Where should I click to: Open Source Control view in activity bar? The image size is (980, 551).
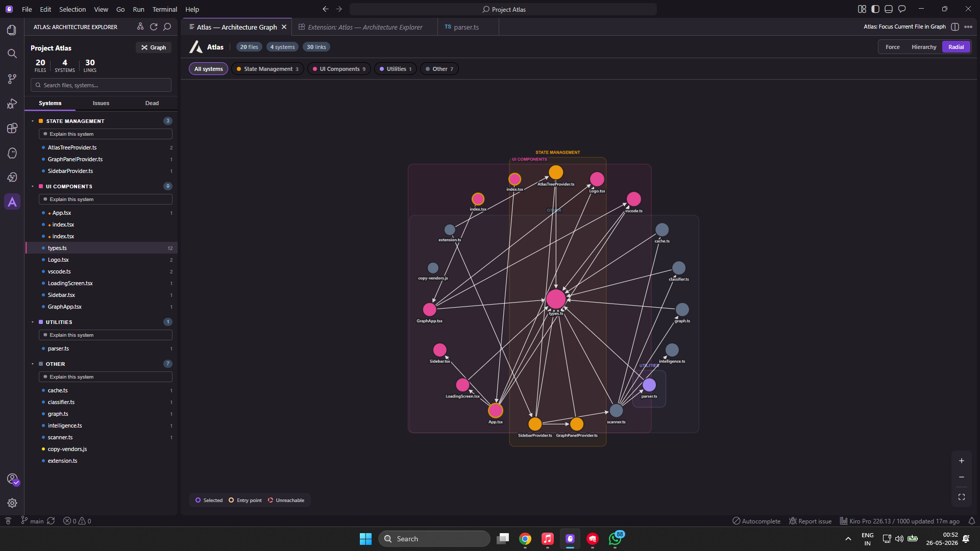coord(12,79)
